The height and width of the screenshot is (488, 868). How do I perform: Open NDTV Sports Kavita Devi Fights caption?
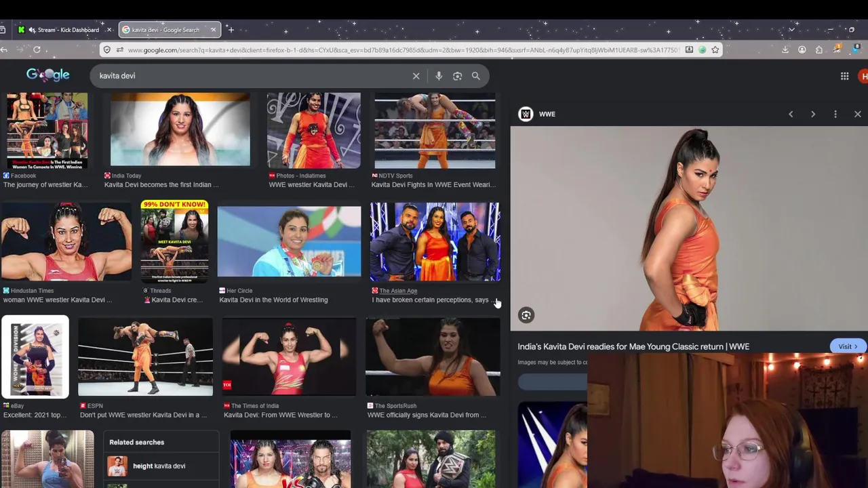coord(433,184)
